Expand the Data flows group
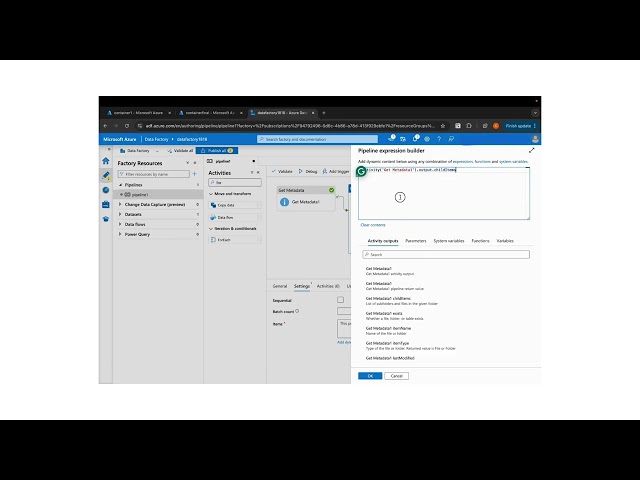Viewport: 640px width, 480px height. click(x=120, y=224)
